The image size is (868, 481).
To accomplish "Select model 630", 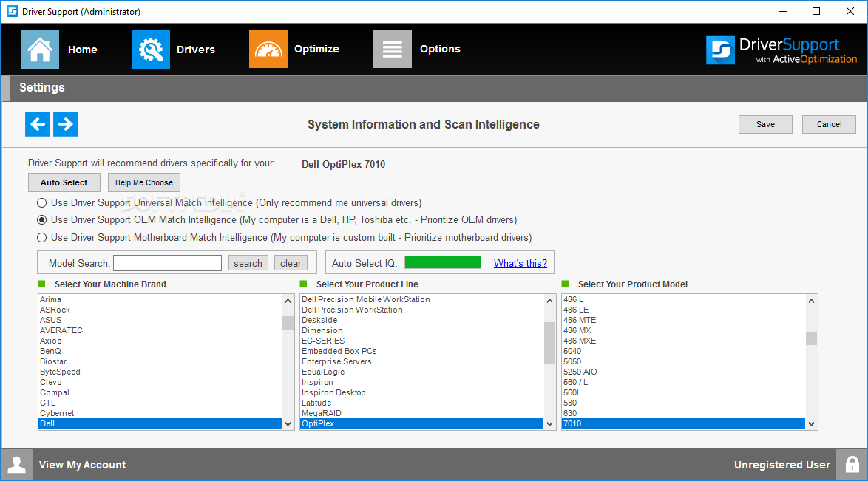I will click(684, 413).
